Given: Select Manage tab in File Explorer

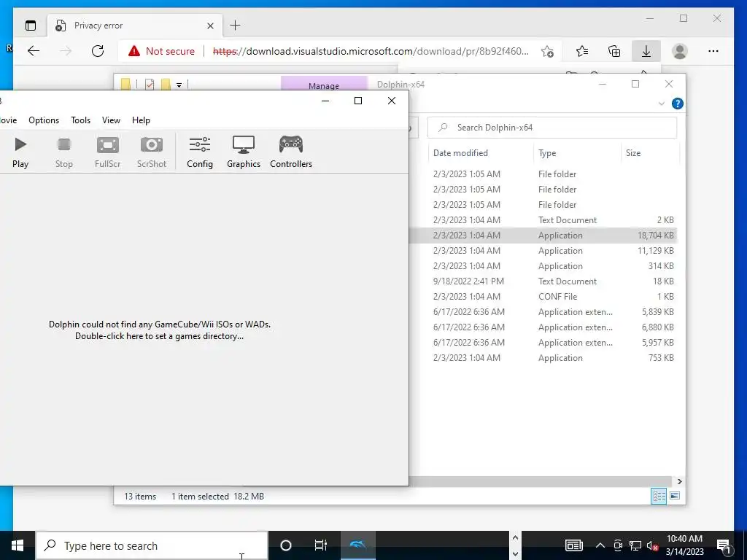Looking at the screenshot, I should [x=324, y=85].
